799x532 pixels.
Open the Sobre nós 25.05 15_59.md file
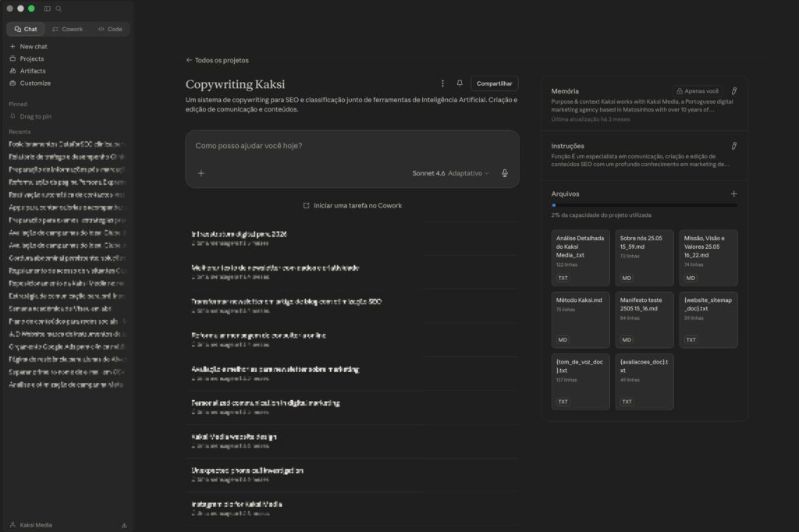(645, 258)
